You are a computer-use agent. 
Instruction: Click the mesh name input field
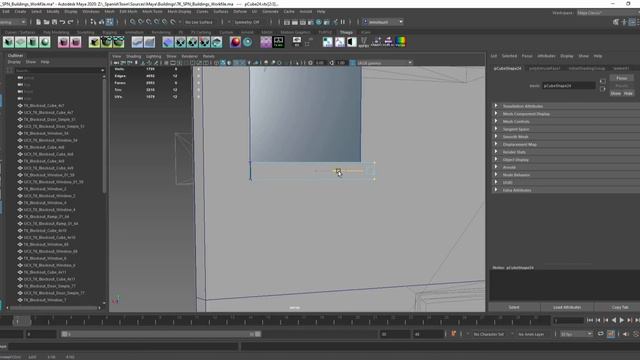click(569, 86)
